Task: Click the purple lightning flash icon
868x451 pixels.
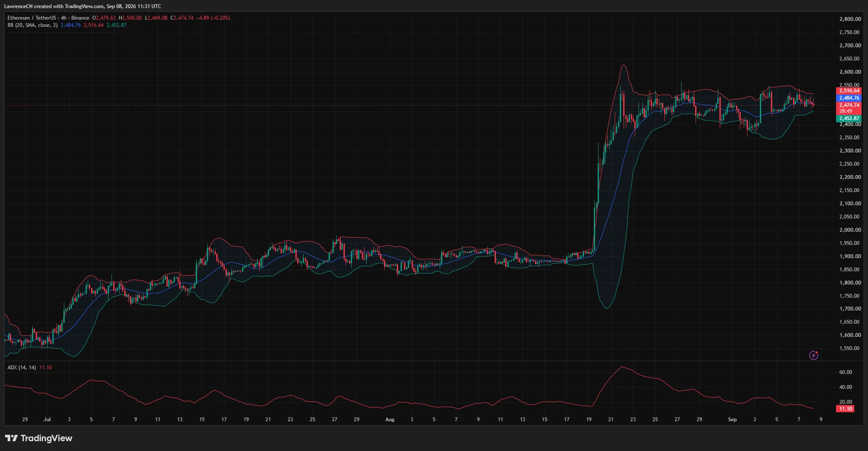Action: click(814, 355)
